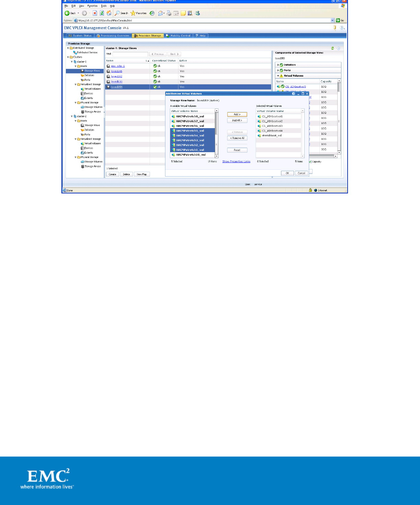420x505 pixels.
Task: Toggle the Capacity checkbox
Action: tap(310, 161)
